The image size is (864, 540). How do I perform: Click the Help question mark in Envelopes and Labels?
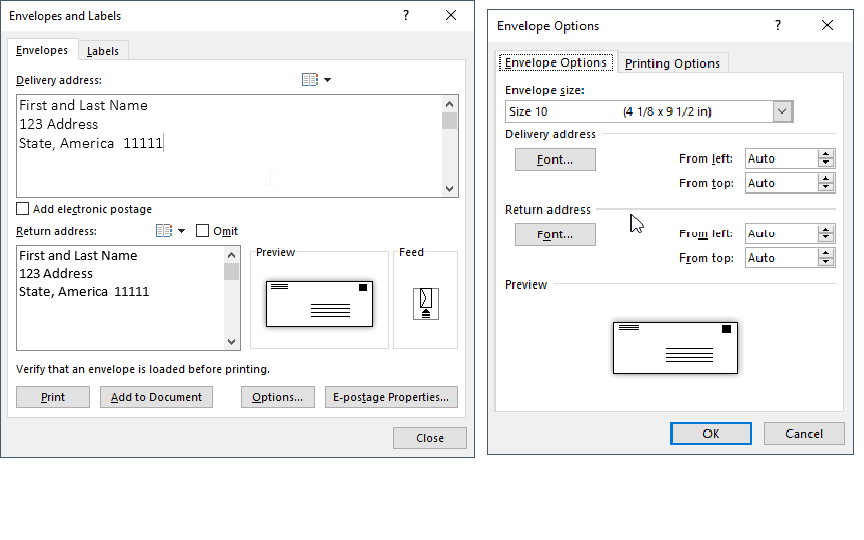406,16
